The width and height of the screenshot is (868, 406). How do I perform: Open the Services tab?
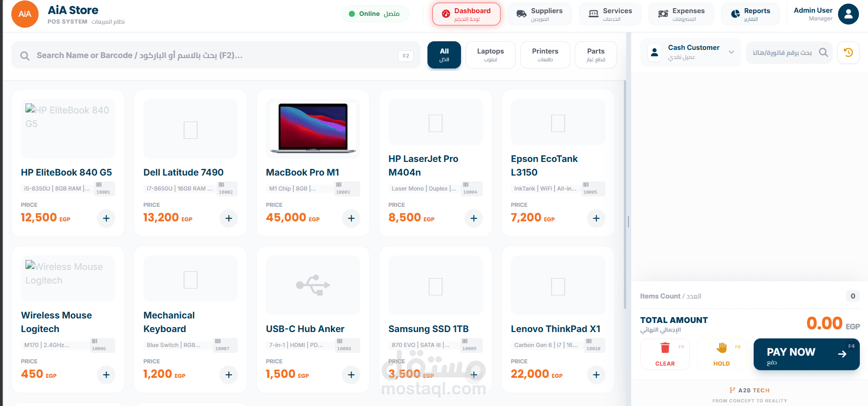[x=610, y=14]
